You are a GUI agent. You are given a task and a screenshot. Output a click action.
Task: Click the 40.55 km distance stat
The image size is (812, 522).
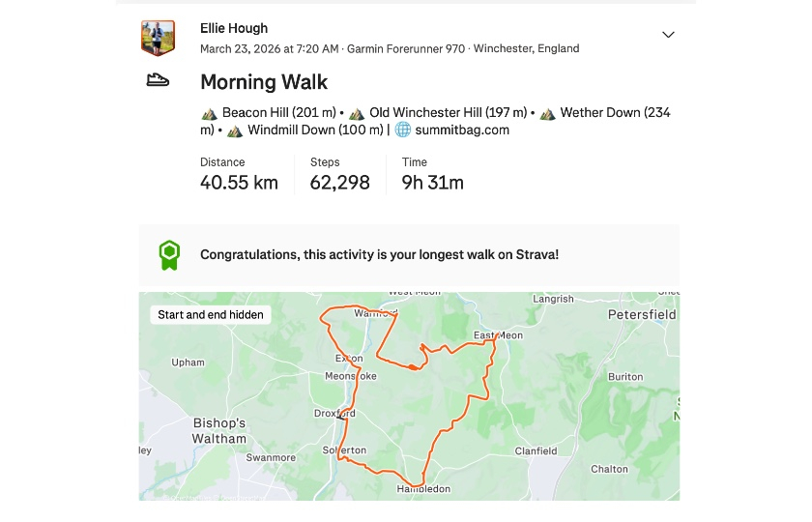(239, 182)
